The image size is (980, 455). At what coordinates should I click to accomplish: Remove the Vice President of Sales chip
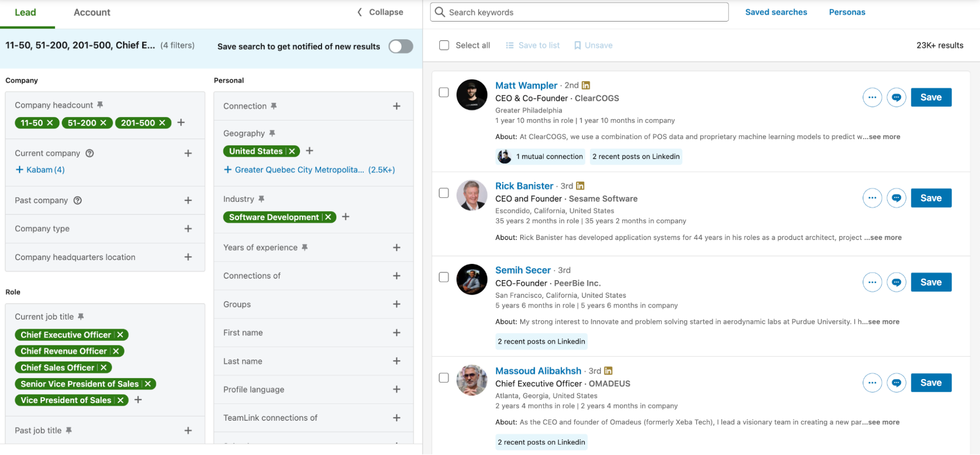(x=120, y=400)
